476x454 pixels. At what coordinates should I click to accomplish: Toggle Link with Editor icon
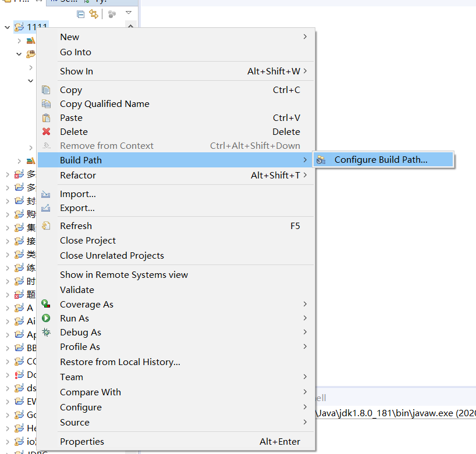[x=94, y=14]
